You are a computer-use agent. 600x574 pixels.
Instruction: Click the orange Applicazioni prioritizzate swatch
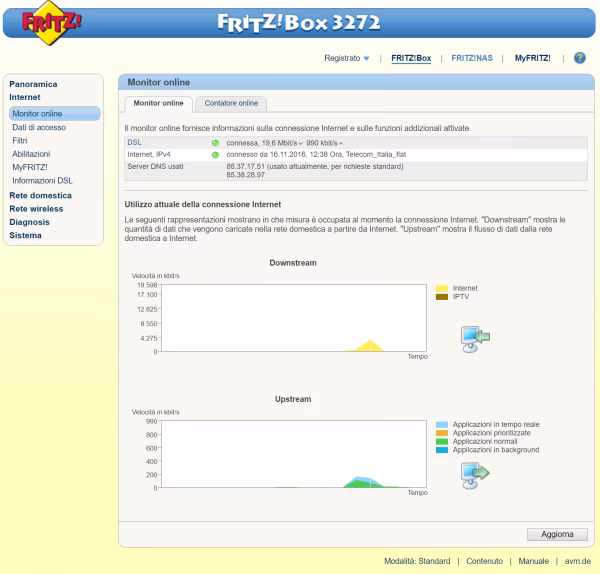click(x=442, y=433)
